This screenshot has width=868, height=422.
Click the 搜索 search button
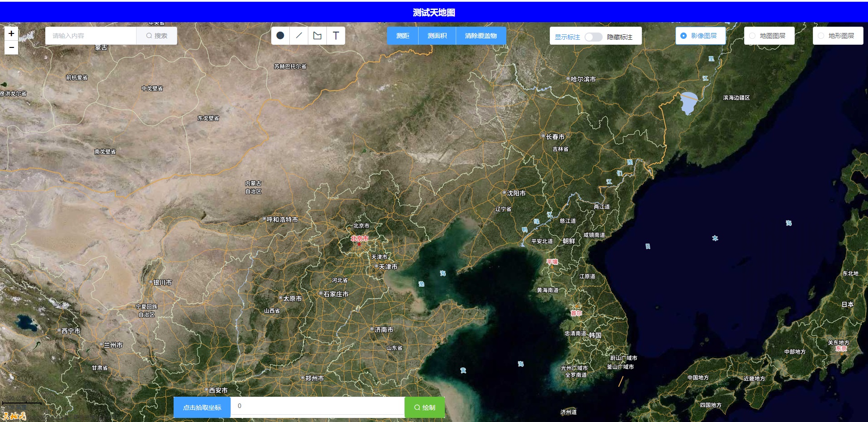point(156,36)
